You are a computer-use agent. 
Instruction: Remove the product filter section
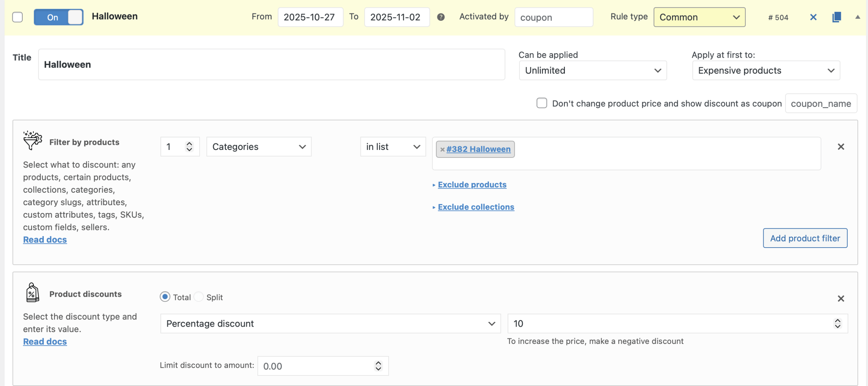coord(841,147)
